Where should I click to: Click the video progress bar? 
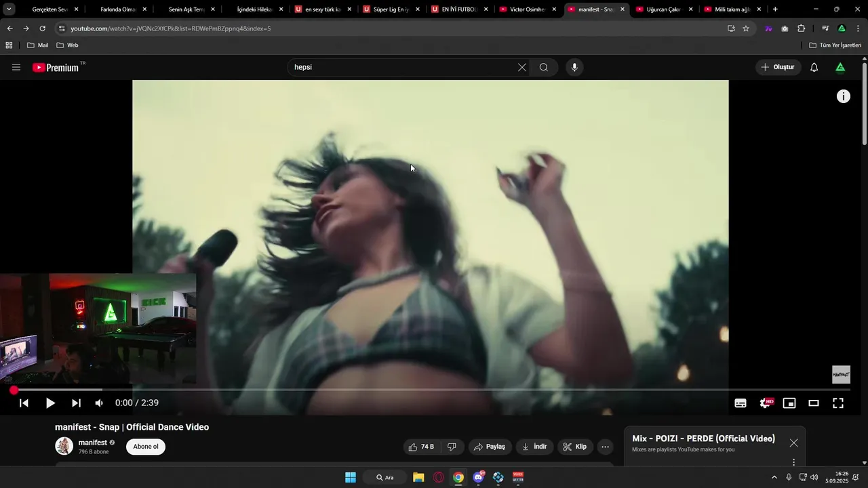click(x=431, y=390)
